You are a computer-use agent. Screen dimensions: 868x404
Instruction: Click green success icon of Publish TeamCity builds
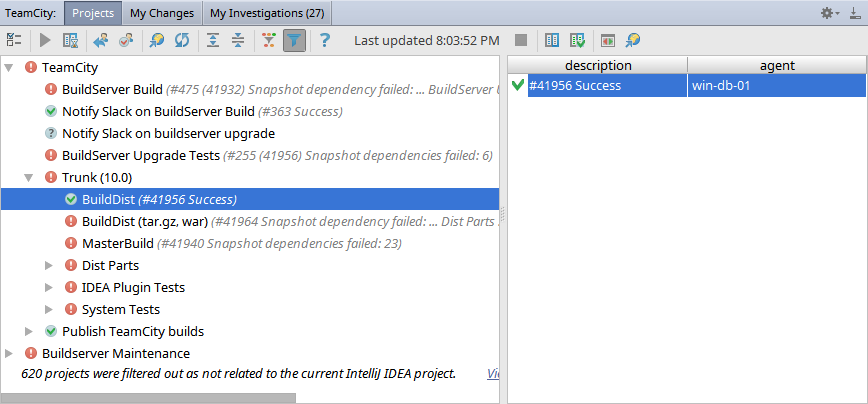click(x=51, y=332)
